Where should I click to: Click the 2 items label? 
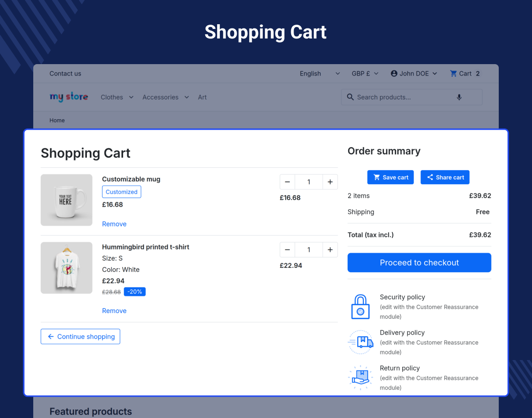(x=359, y=196)
